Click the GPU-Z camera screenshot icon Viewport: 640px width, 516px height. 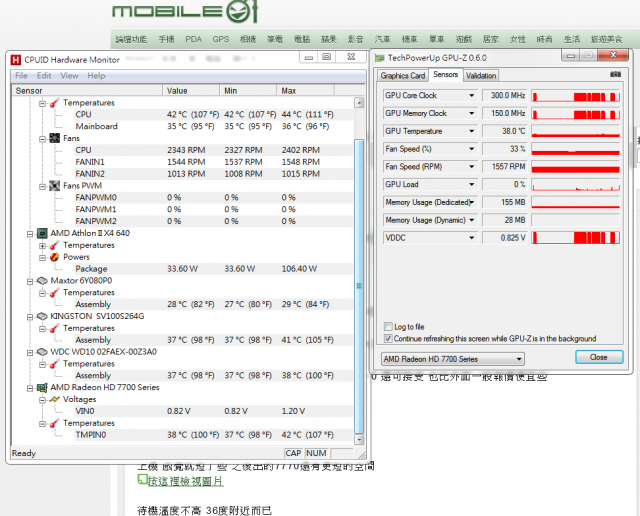click(615, 74)
